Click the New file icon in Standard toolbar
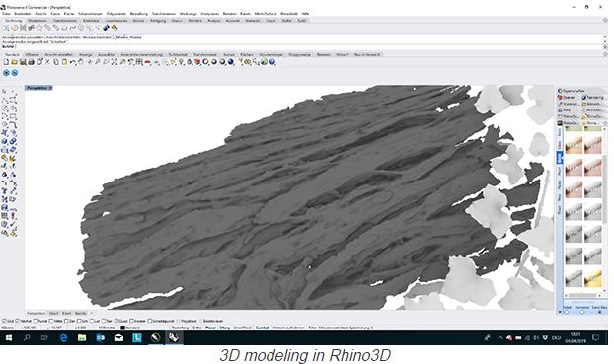The image size is (614, 364). click(6, 62)
